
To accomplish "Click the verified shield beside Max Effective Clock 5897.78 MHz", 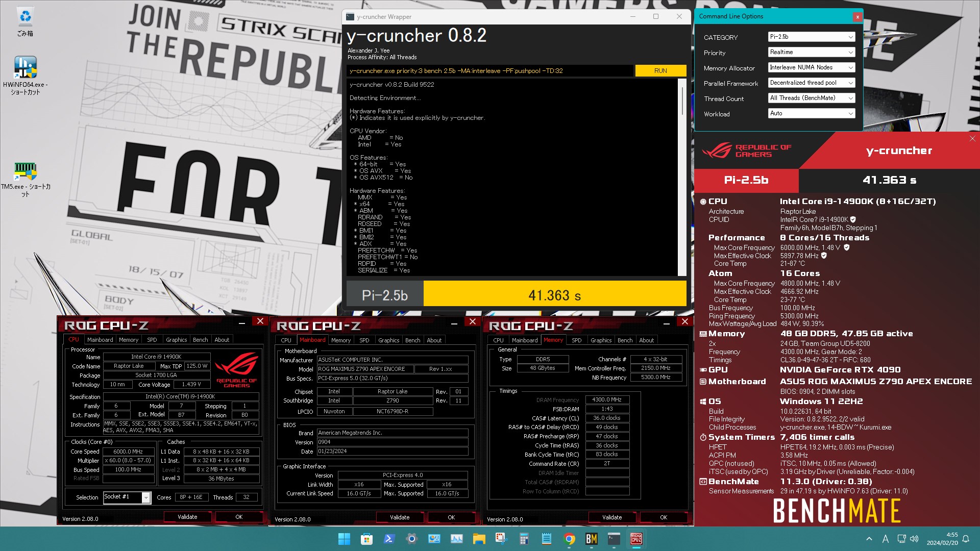I will [824, 256].
